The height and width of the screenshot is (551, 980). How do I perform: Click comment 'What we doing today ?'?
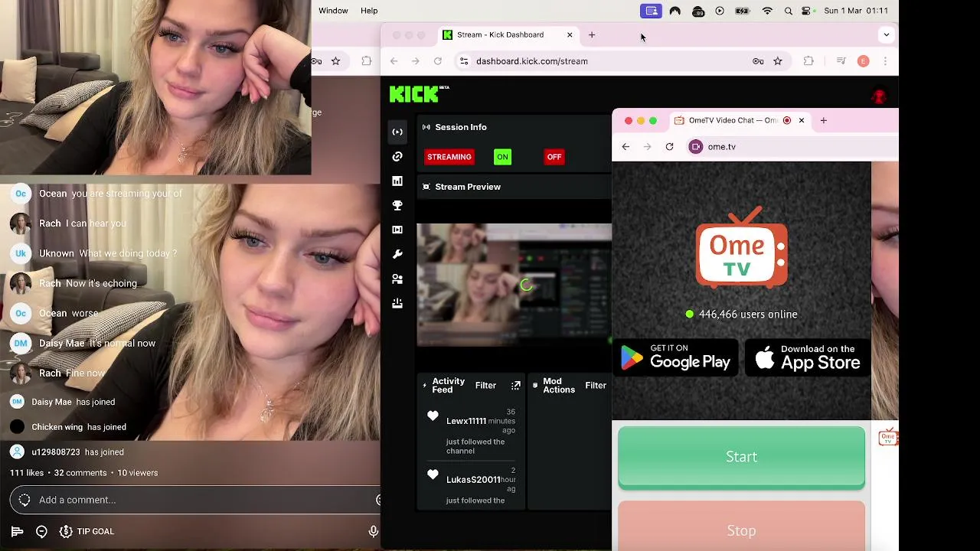(128, 253)
